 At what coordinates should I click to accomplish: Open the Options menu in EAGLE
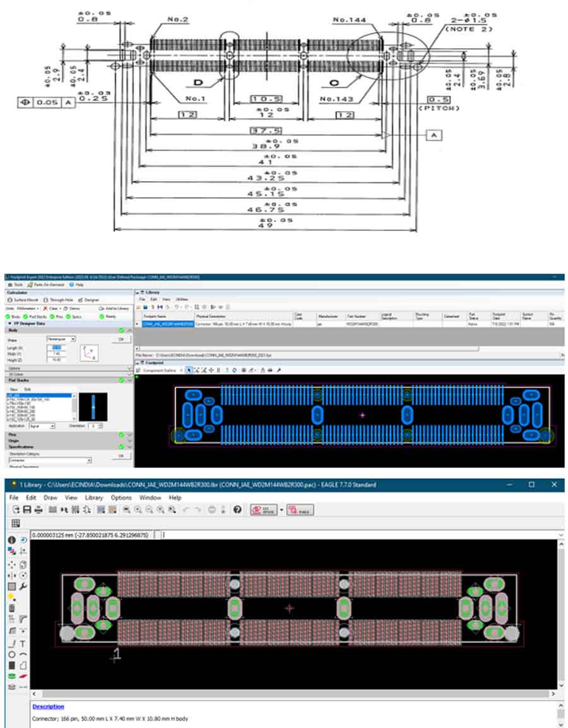click(x=121, y=497)
